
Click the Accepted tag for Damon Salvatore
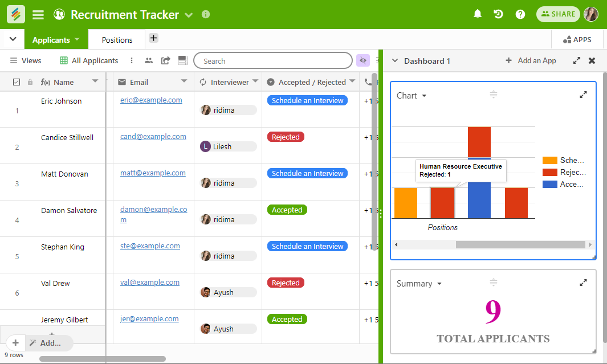tap(287, 210)
